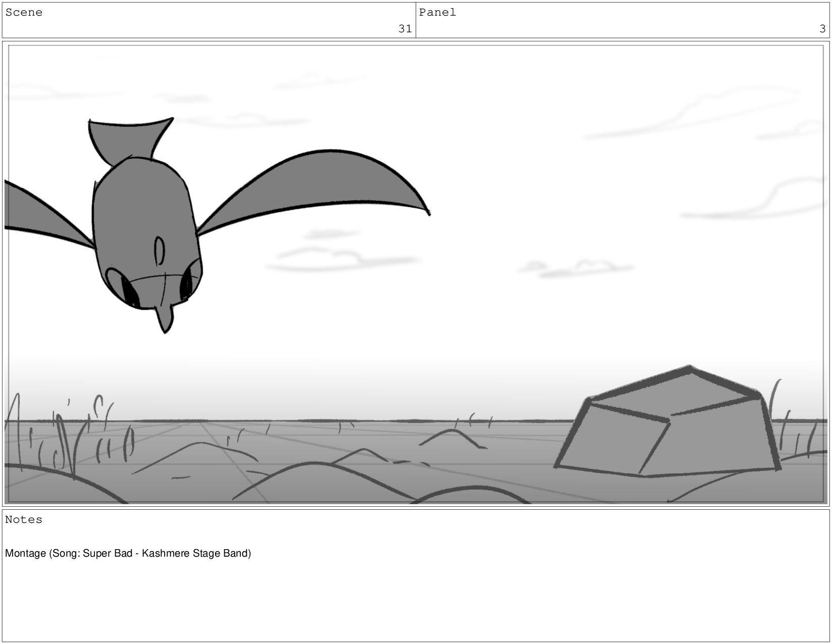
Task: Select the Montage song note text
Action: tap(128, 554)
